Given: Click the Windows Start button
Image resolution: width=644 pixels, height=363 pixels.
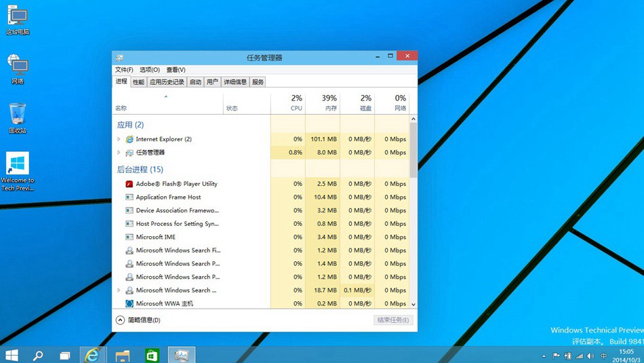Looking at the screenshot, I should coord(12,355).
